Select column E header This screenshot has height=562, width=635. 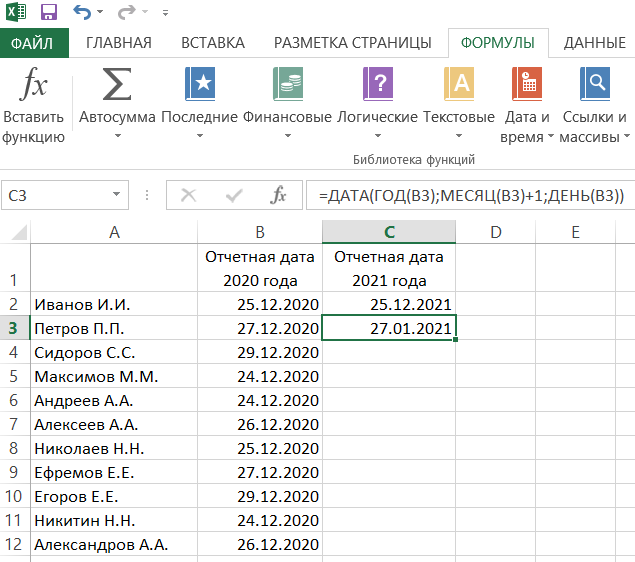point(575,232)
